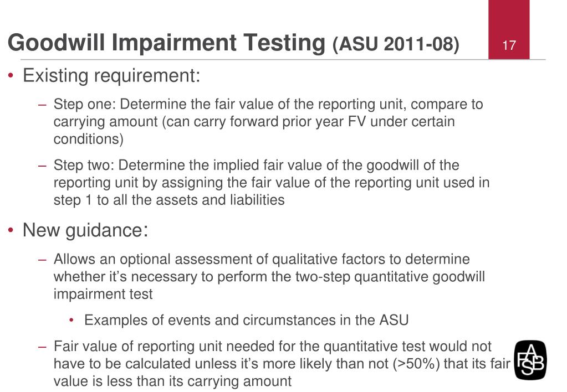This screenshot has height=392, width=567.
Task: Click the dash before Fair value of reporting
Action: click(x=42, y=347)
